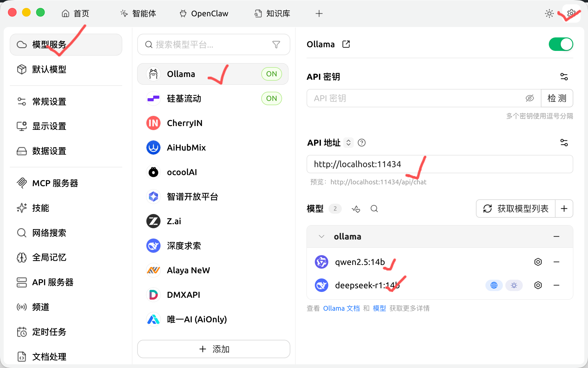
Task: Select the Z.ai provider
Action: click(213, 221)
